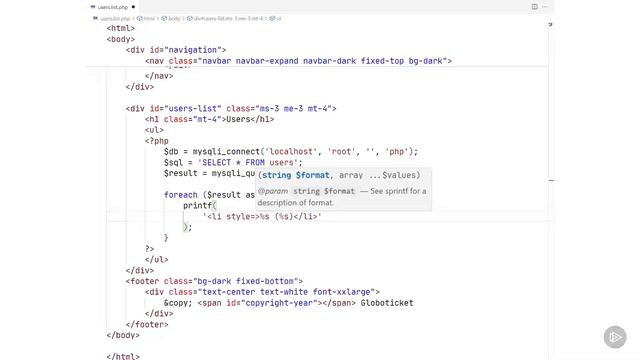Click the closing </body> tag

[x=123, y=335]
